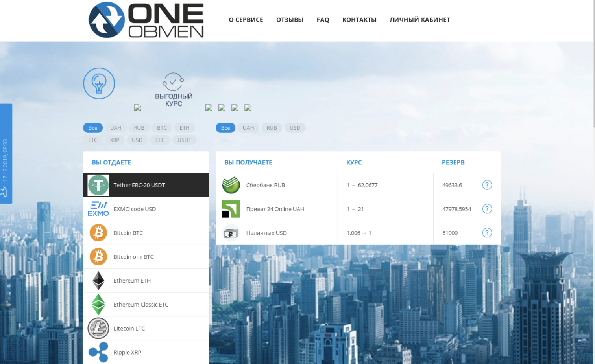Click reserve value 47978.5954
This screenshot has height=364, width=595.
(456, 209)
